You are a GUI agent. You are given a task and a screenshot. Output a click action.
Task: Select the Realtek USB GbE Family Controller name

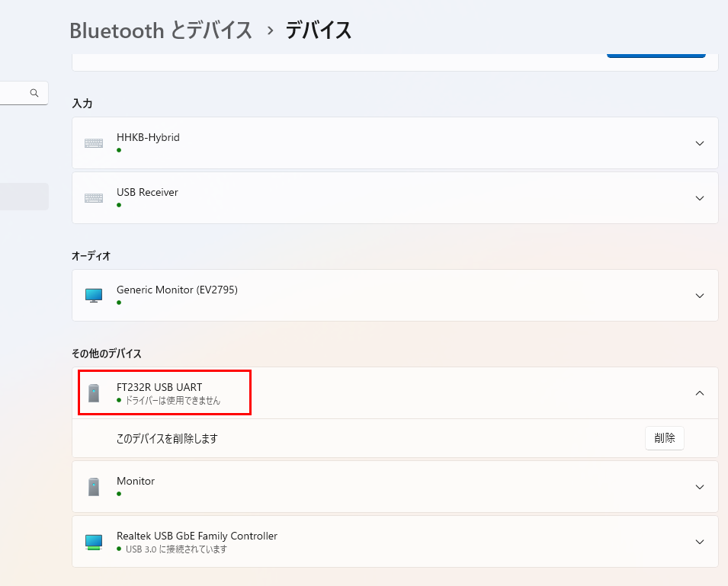(x=197, y=536)
